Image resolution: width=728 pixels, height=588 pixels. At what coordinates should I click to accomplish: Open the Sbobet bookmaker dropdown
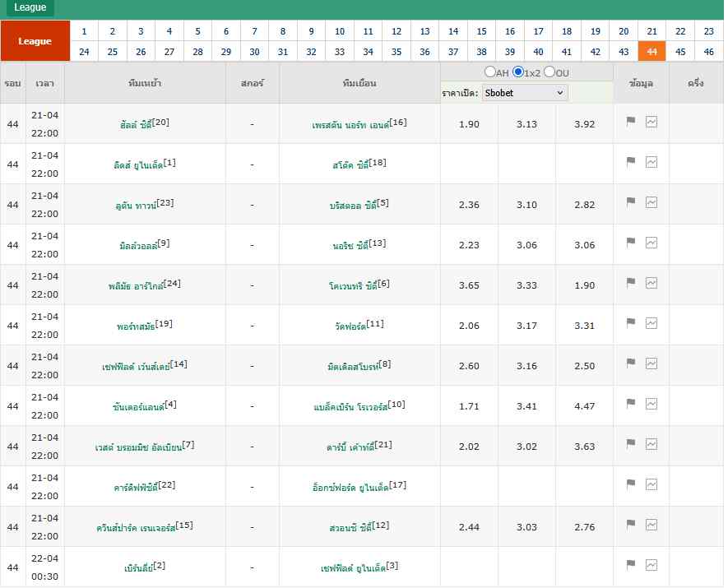click(x=525, y=93)
